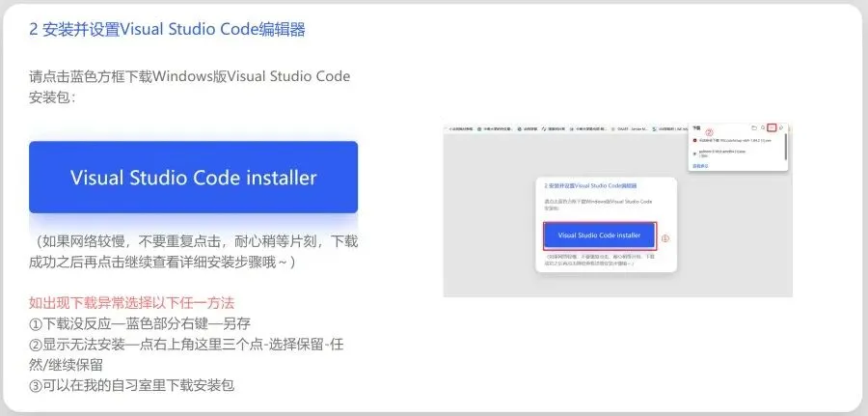Click the pin icon in the screenshot's downloads popup
868x416 pixels.
tap(781, 128)
